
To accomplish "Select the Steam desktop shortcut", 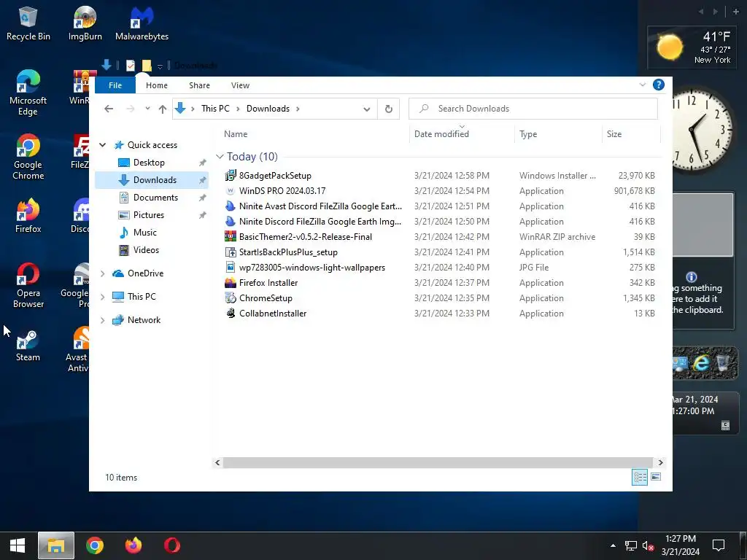I will click(x=28, y=345).
